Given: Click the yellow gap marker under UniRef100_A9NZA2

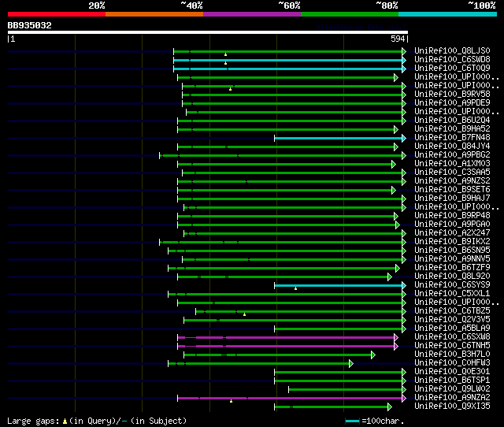Looking at the screenshot, I should click(231, 401).
